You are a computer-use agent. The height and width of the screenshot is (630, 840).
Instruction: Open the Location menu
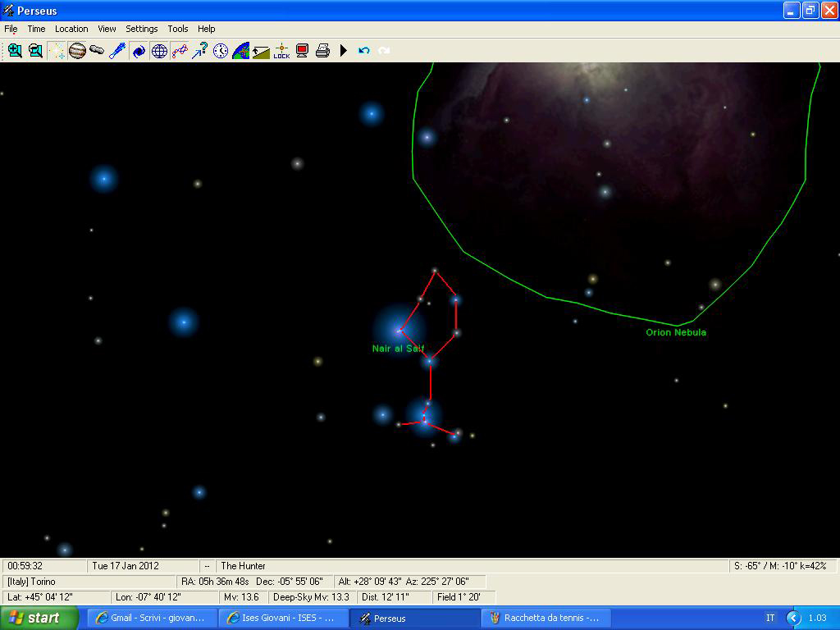pos(71,29)
